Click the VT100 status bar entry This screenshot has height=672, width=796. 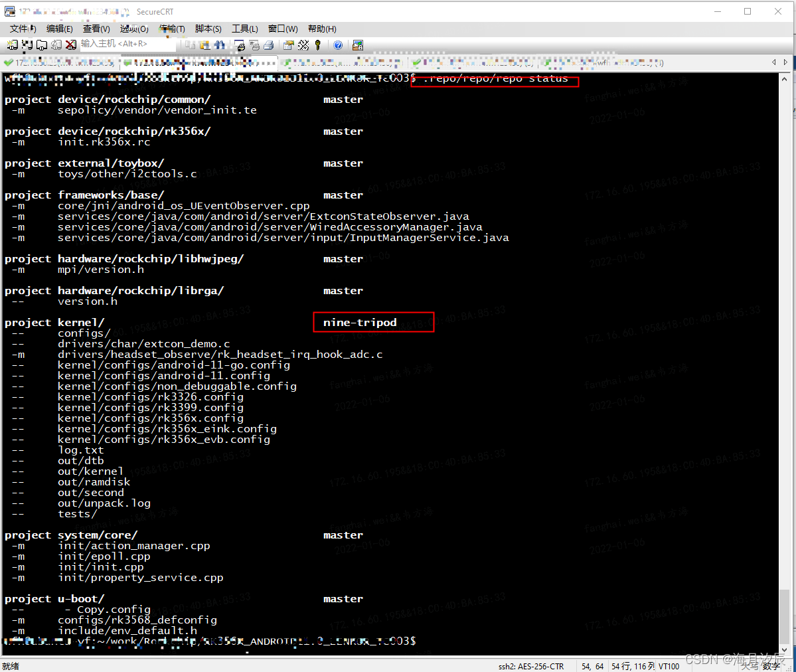(669, 667)
